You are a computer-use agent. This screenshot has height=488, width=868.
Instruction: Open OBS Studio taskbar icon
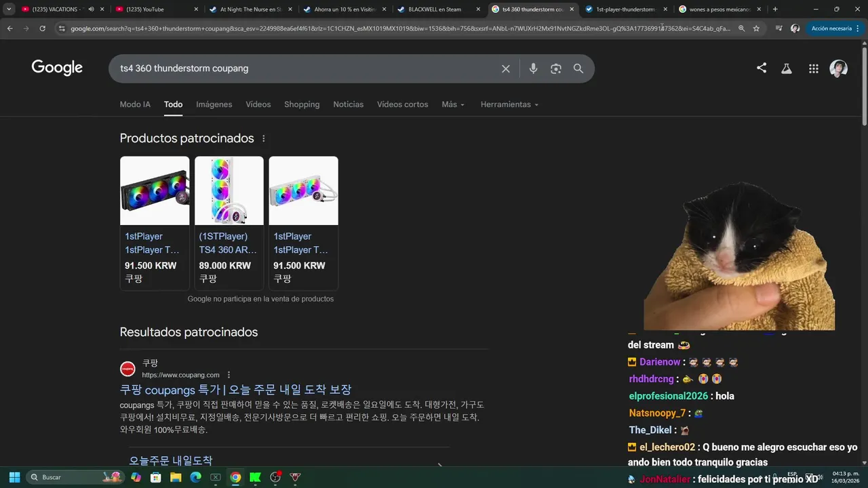(275, 477)
